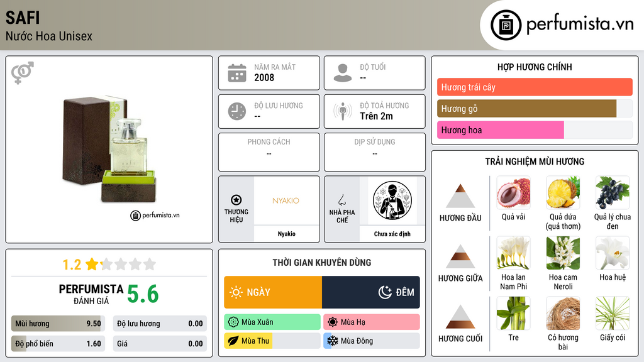644x362 pixels.
Task: Click the Độ phổ biến 1.60 score bar
Action: [58, 344]
